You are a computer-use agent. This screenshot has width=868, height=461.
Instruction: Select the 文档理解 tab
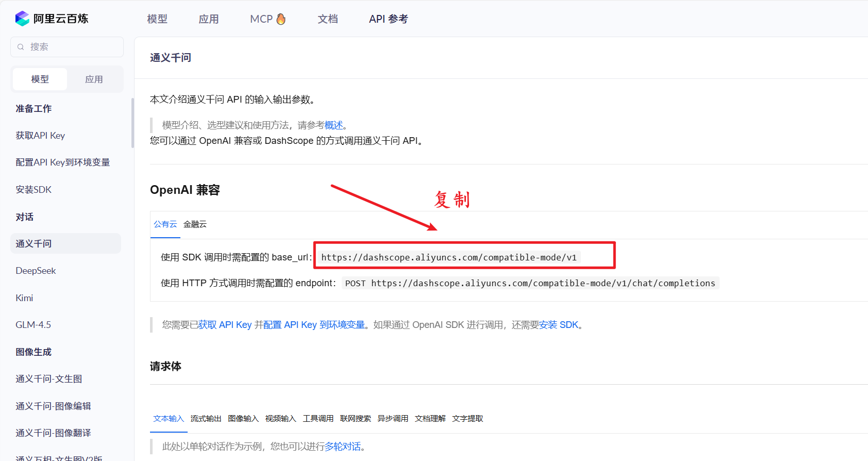coord(430,419)
